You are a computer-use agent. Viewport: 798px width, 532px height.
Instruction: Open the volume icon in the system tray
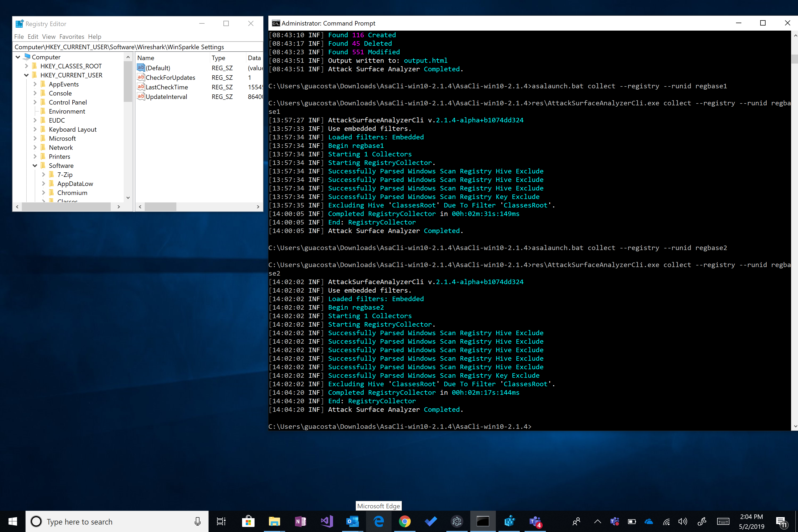[x=683, y=521]
